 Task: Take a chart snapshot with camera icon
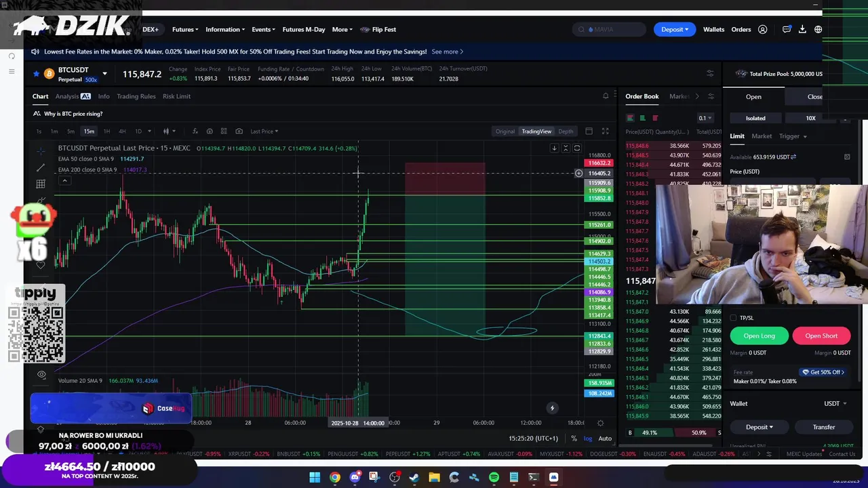tap(239, 131)
